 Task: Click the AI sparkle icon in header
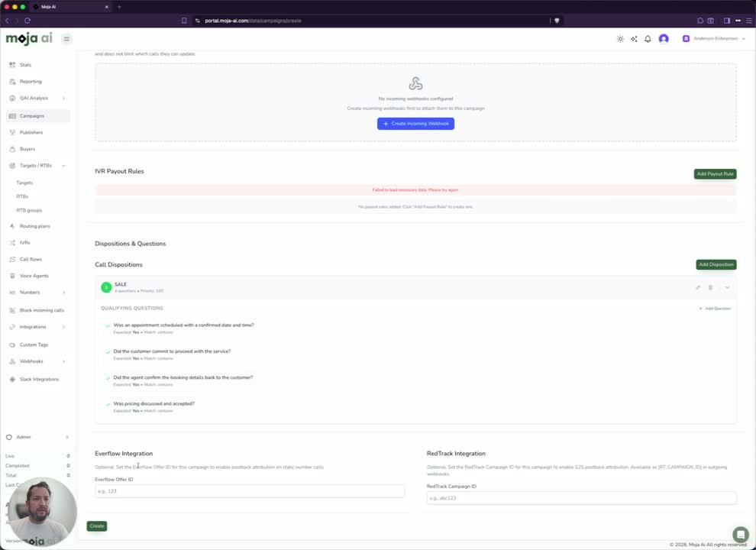click(634, 39)
